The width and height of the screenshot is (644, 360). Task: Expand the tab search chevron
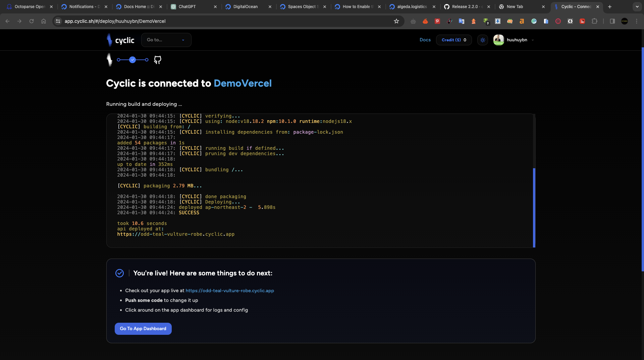coord(637,7)
